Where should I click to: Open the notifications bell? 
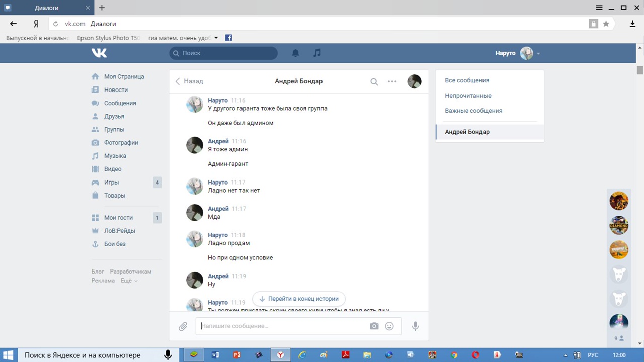click(x=296, y=53)
